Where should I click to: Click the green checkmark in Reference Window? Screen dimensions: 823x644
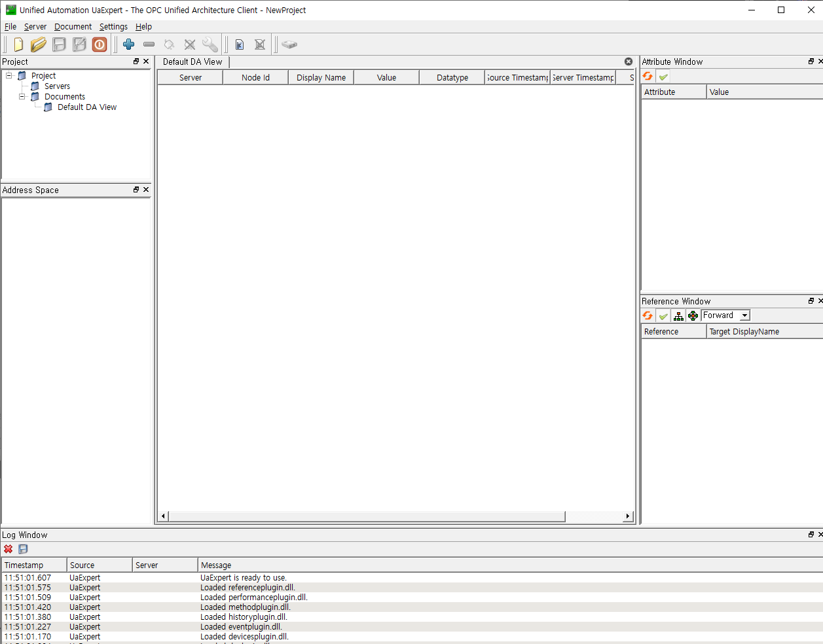point(663,316)
